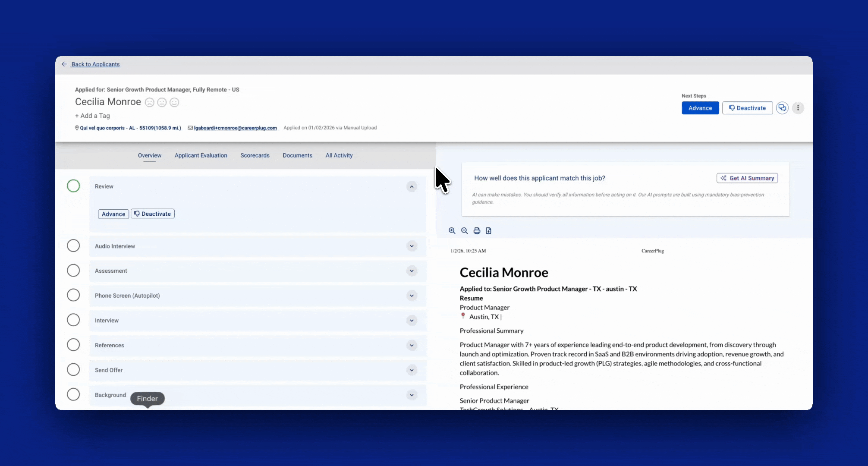The width and height of the screenshot is (868, 466).
Task: Click the neutral face rating icon
Action: pos(162,102)
